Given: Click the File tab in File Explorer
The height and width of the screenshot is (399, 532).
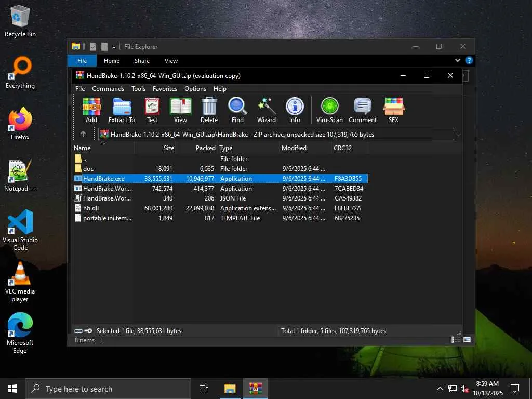Looking at the screenshot, I should click(82, 61).
